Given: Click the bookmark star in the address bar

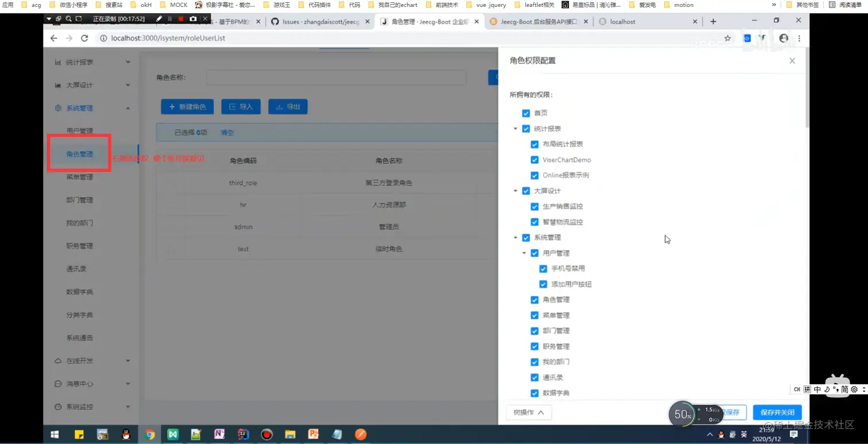Looking at the screenshot, I should [727, 38].
